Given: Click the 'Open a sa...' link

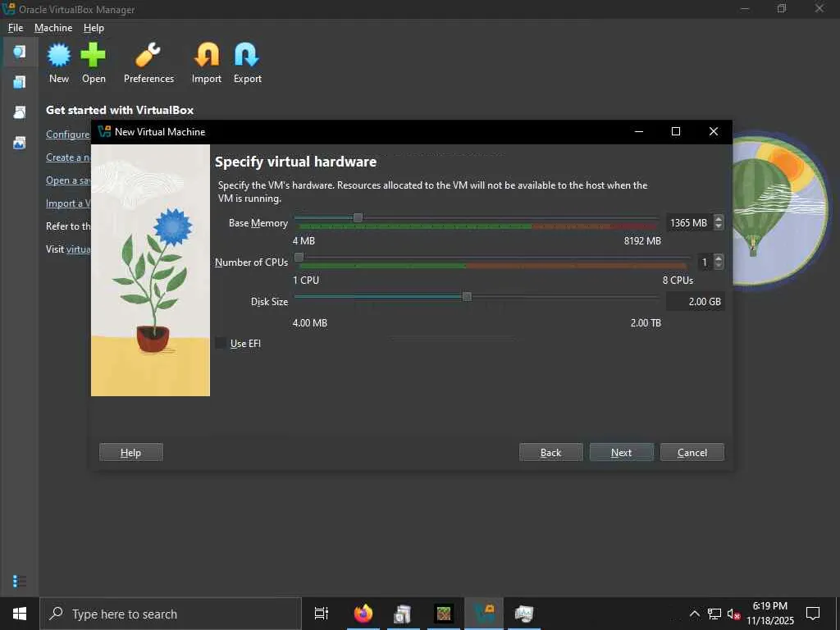Looking at the screenshot, I should [67, 180].
